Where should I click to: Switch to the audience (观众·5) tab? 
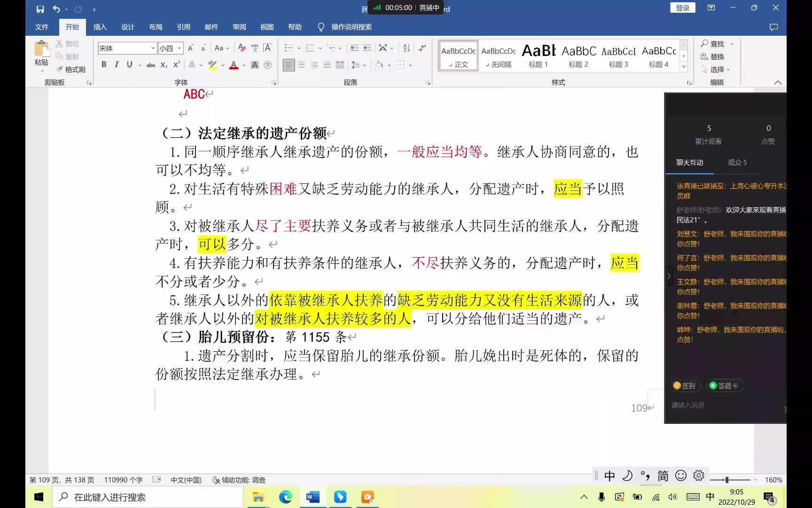tap(737, 162)
